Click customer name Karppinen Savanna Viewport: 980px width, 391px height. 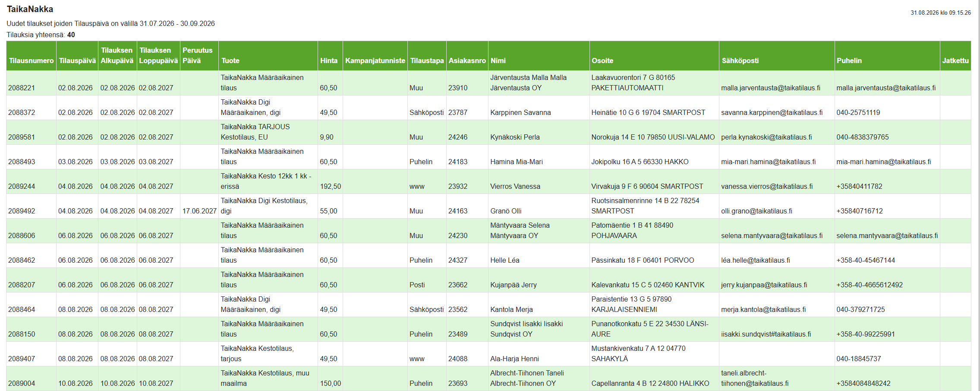(520, 112)
